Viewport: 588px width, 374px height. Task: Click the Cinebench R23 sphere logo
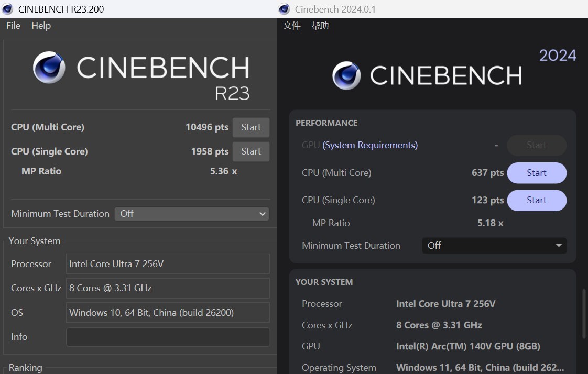tap(49, 68)
